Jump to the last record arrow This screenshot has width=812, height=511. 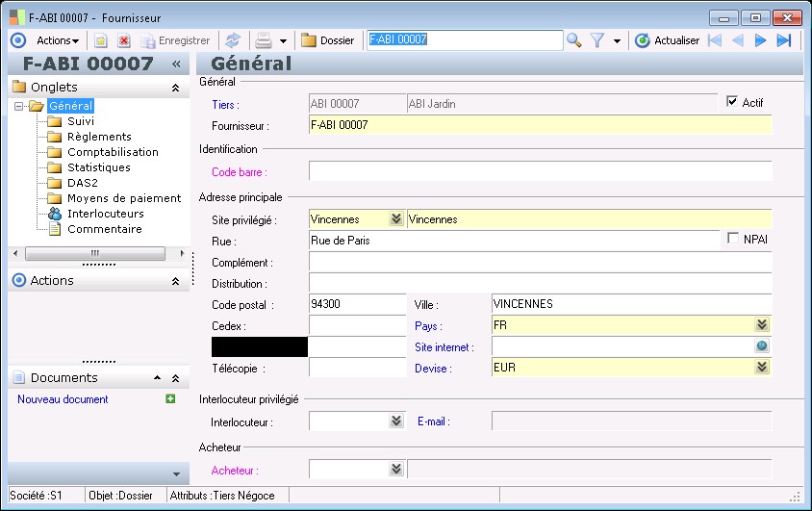pos(784,40)
